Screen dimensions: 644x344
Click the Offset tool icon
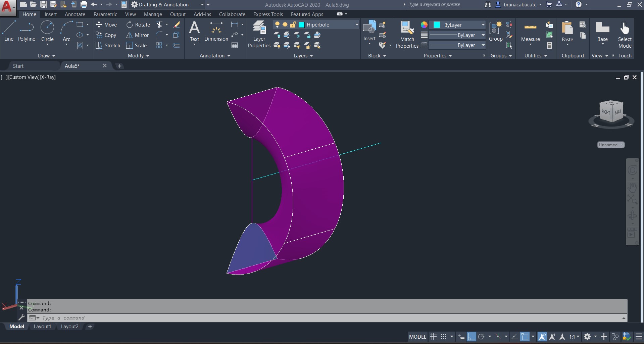pos(176,45)
